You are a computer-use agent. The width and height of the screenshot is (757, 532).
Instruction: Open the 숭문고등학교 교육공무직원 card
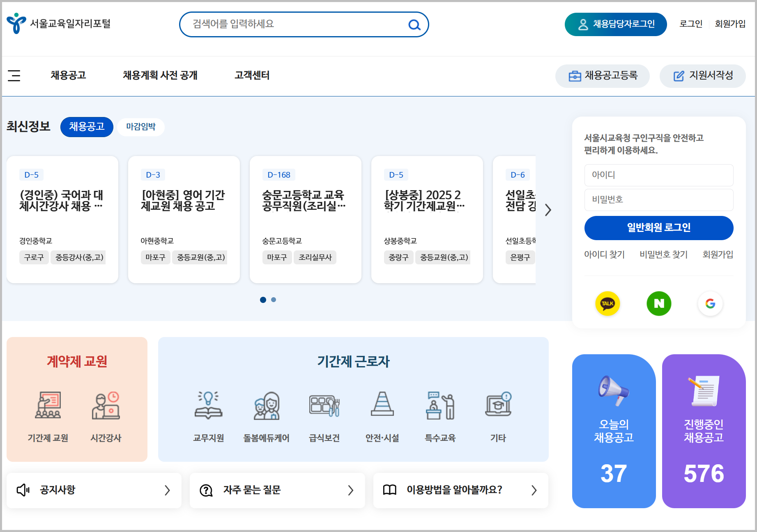click(x=306, y=220)
